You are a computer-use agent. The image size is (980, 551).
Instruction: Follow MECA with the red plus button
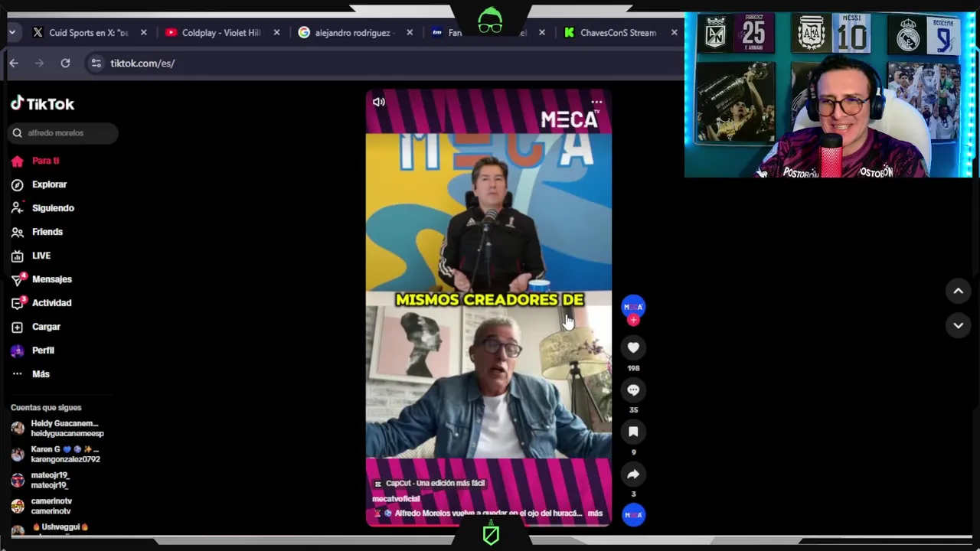pos(633,320)
